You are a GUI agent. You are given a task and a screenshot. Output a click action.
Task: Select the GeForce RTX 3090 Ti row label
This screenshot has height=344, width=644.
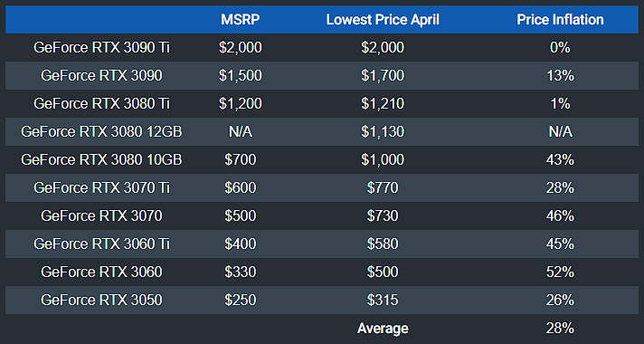tap(101, 48)
